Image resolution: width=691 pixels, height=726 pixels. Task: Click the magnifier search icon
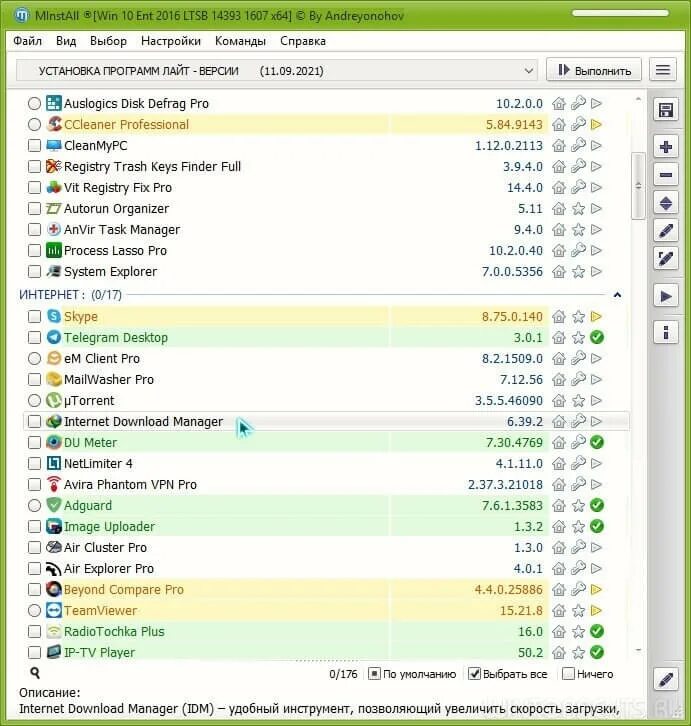[x=35, y=673]
